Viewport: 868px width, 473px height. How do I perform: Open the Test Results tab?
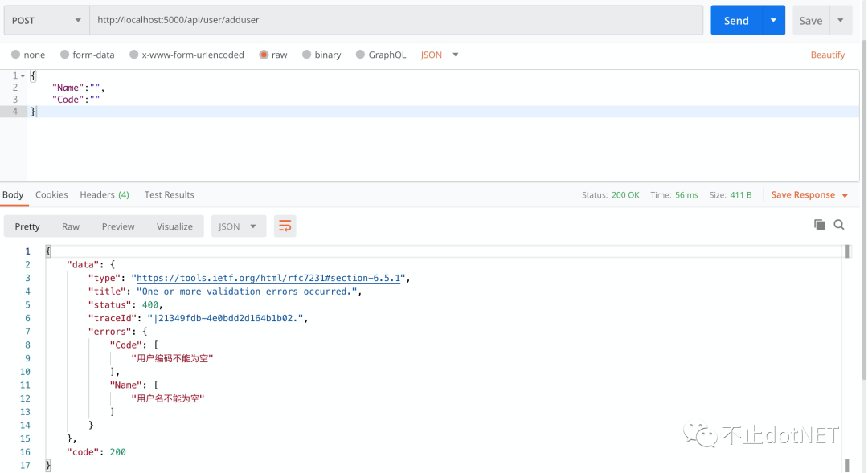pyautogui.click(x=169, y=194)
